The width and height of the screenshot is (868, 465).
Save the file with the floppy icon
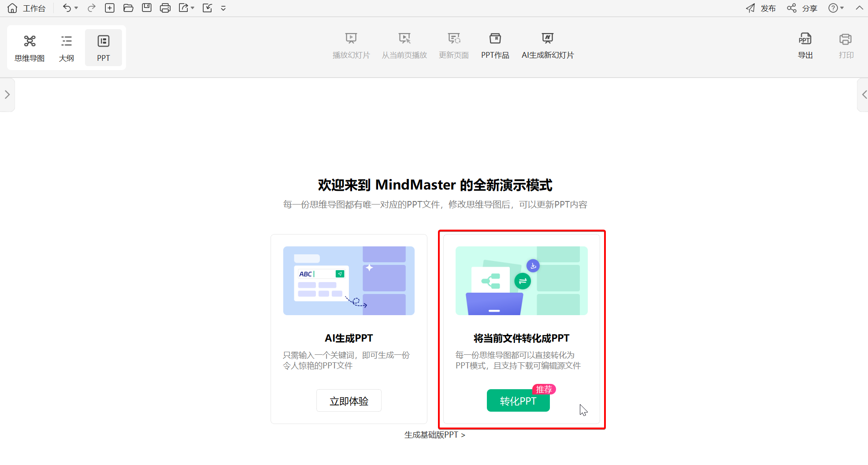(147, 8)
